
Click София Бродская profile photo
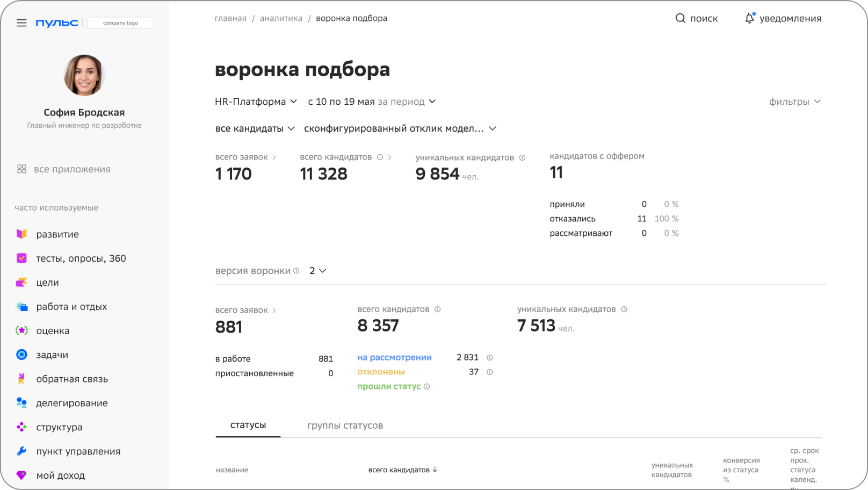pos(84,75)
